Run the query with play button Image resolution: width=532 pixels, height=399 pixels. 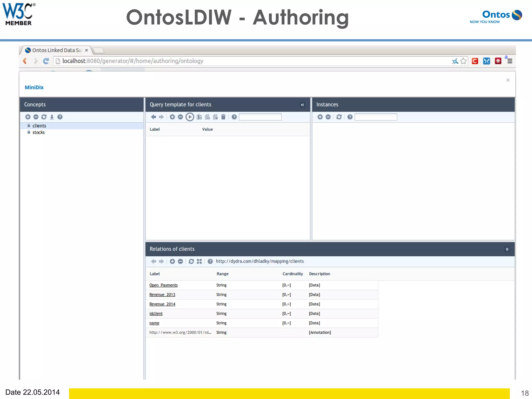click(190, 117)
